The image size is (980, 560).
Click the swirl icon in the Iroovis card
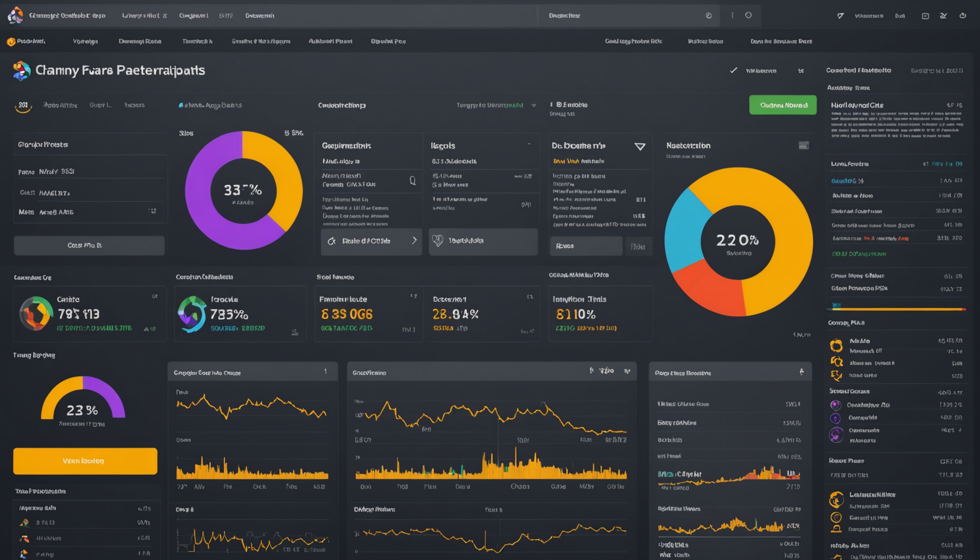click(192, 314)
